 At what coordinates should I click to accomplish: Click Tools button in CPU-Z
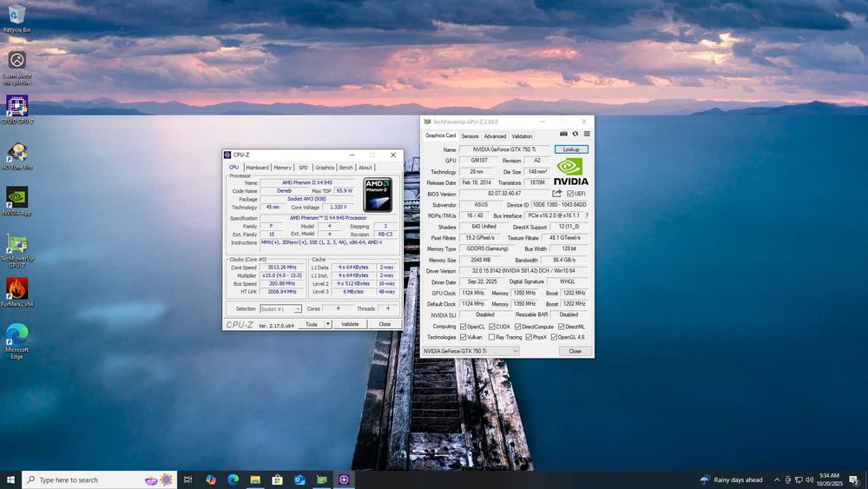312,324
